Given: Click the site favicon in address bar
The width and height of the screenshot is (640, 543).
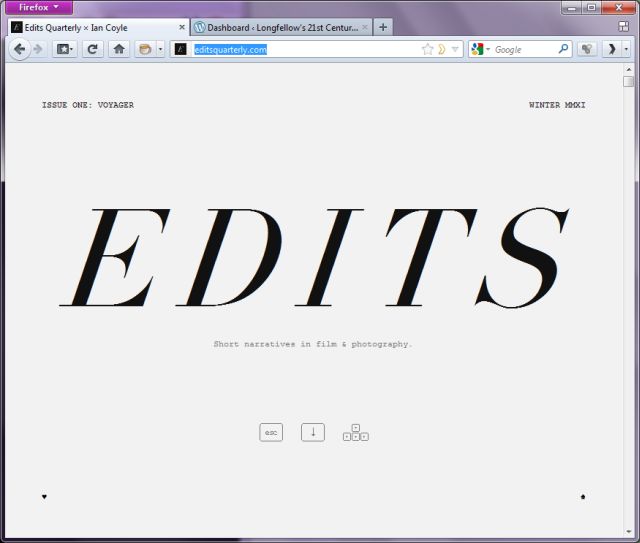Looking at the screenshot, I should pyautogui.click(x=180, y=49).
